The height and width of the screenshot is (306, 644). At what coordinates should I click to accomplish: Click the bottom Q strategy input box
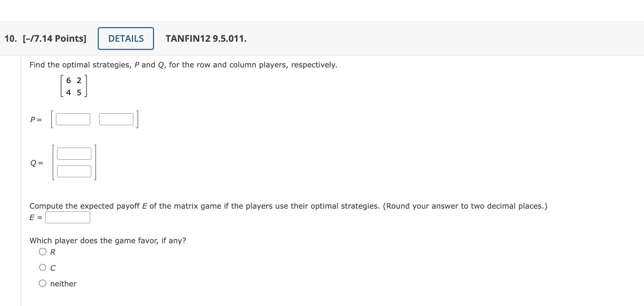[74, 171]
